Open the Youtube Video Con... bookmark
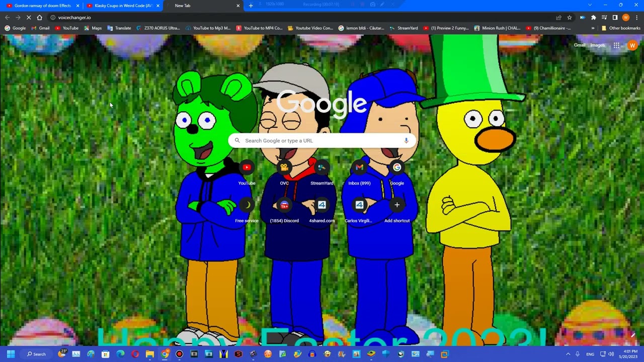This screenshot has width=644, height=362. (x=310, y=28)
